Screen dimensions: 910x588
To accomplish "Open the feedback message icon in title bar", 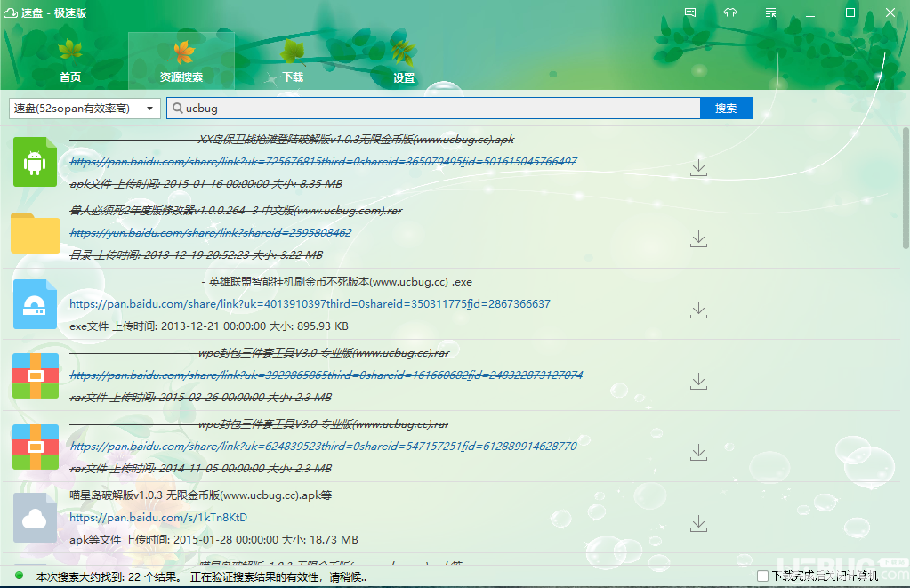I will pos(690,12).
